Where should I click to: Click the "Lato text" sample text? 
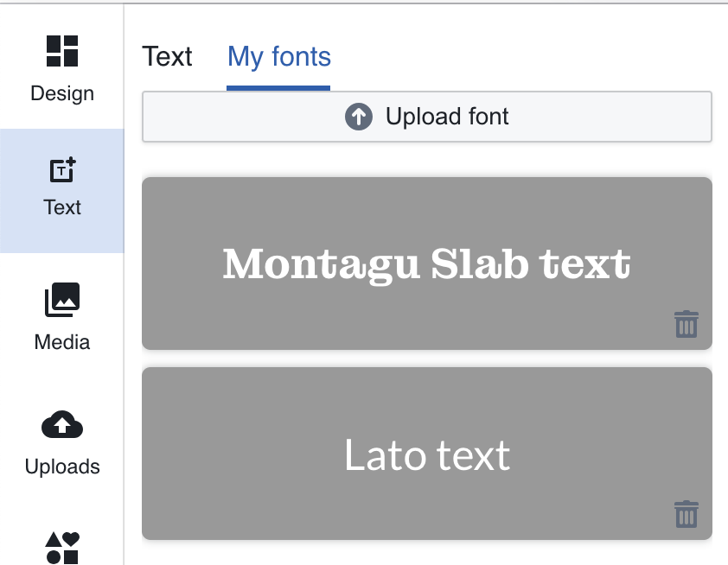click(x=426, y=454)
